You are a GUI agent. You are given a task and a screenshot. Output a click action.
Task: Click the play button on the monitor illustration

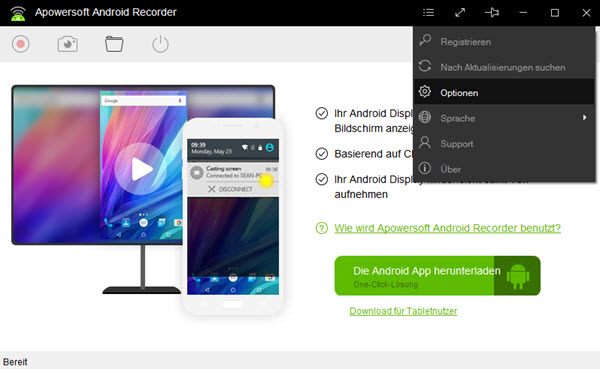[x=141, y=169]
